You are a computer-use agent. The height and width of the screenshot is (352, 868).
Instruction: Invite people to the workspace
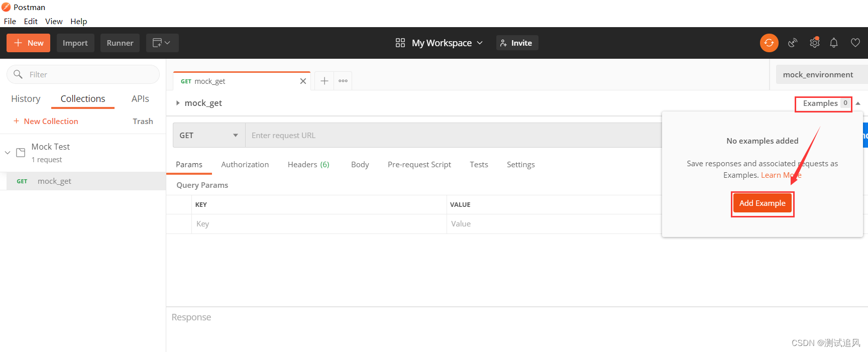[517, 43]
